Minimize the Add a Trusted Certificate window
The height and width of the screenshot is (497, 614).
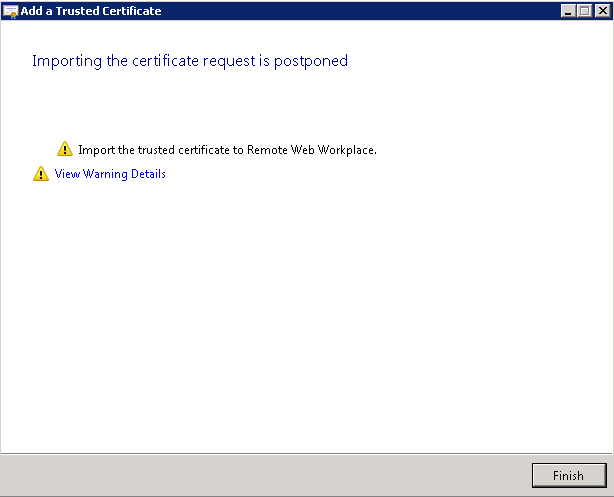[568, 10]
